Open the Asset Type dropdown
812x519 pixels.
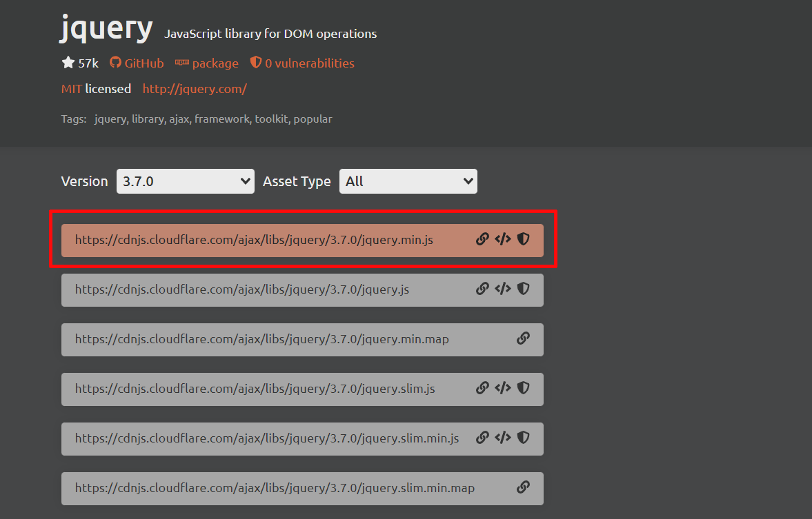point(408,181)
